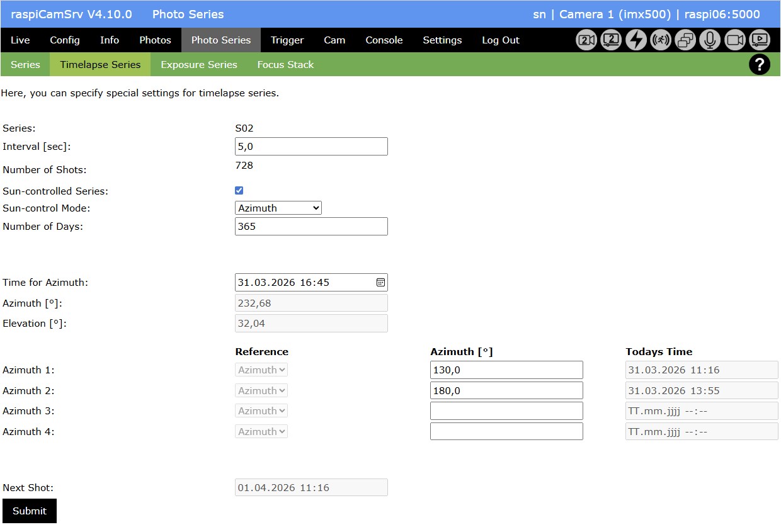Image resolution: width=781 pixels, height=532 pixels.
Task: Click the camera 2 video status icon
Action: click(x=586, y=40)
